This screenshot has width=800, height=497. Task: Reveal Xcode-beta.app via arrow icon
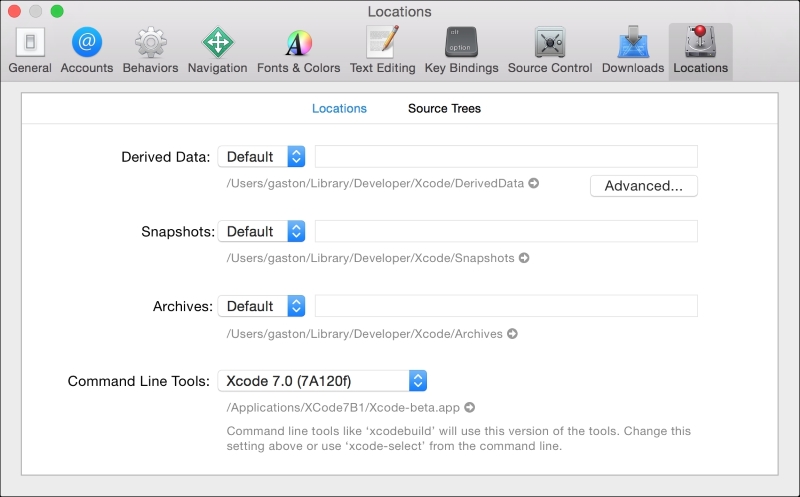click(469, 407)
